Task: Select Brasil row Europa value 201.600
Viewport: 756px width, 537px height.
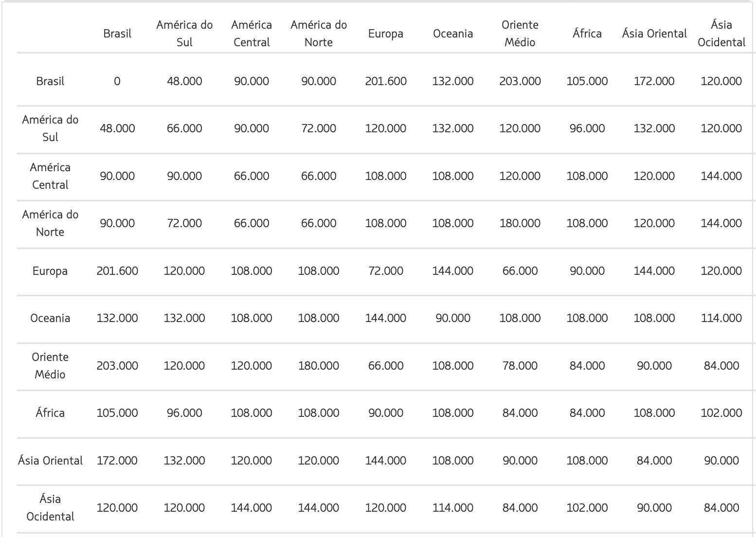Action: coord(386,81)
